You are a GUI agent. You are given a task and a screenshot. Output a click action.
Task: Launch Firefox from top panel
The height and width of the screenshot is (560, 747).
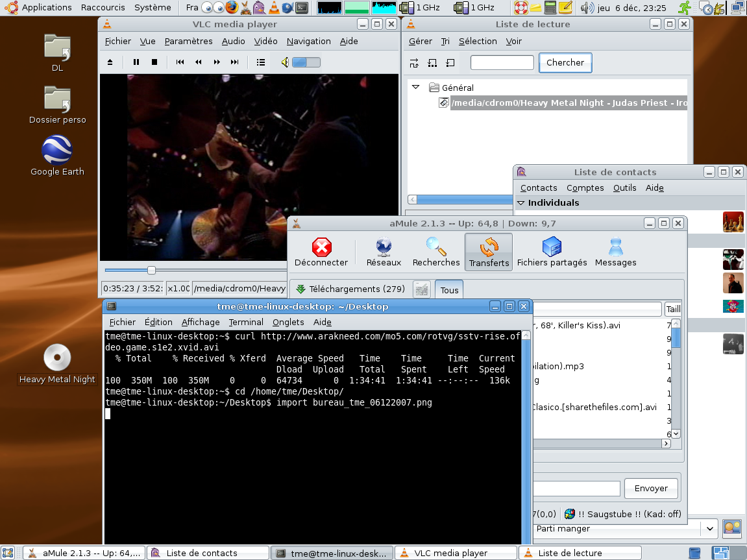click(232, 7)
